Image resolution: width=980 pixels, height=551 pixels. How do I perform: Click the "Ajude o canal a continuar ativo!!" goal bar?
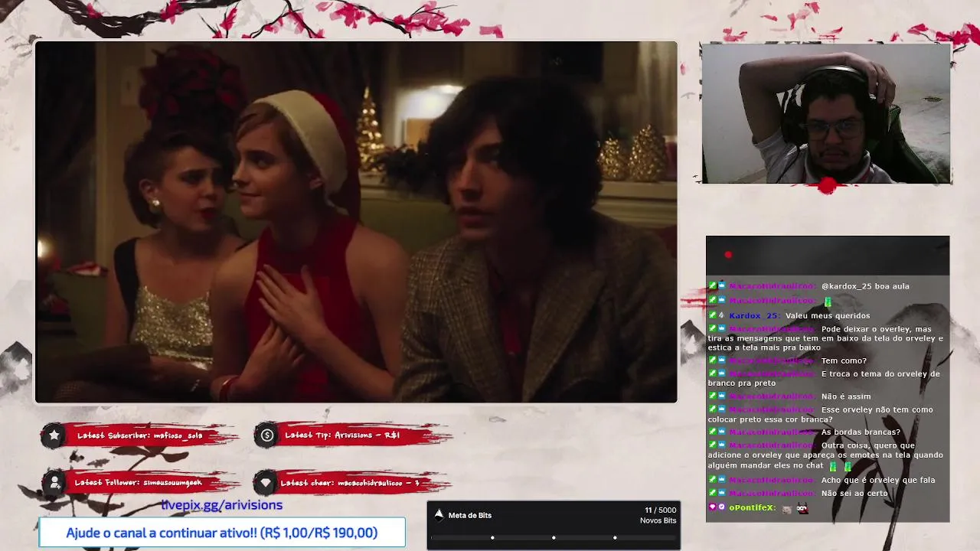pos(222,533)
